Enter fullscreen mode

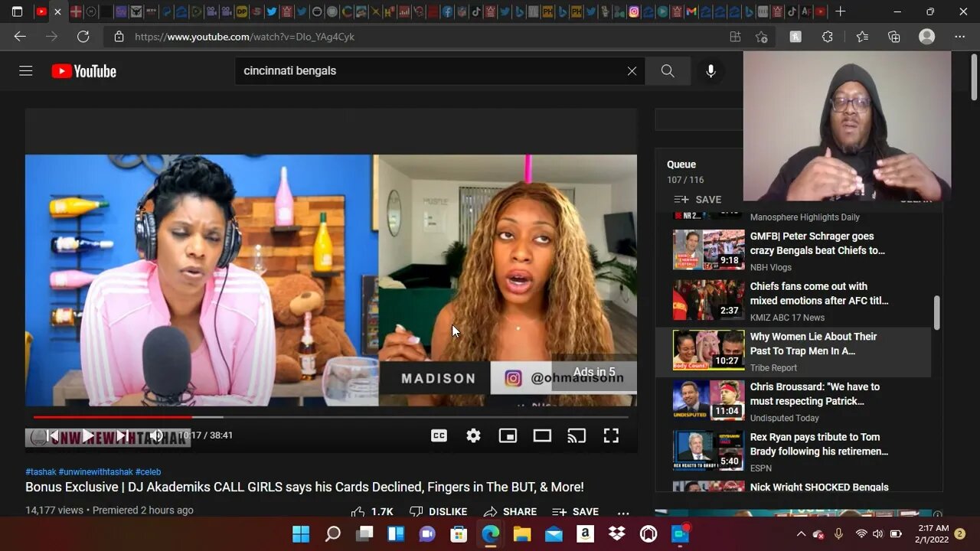point(611,435)
